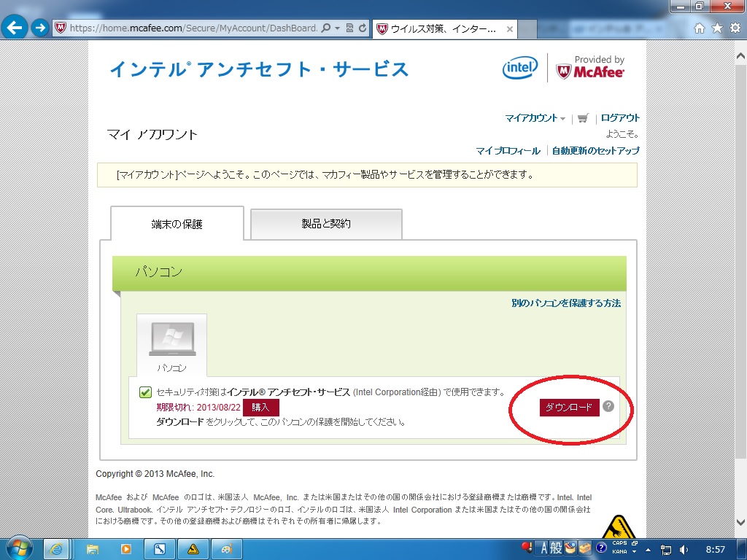Click インテル アンチセフト・サービス page title

point(260,69)
